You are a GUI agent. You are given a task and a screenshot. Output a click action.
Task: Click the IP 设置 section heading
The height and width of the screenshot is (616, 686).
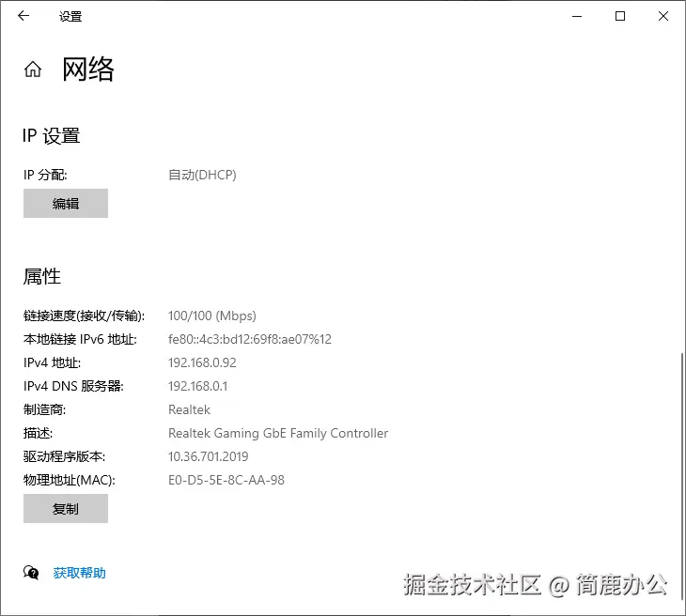click(x=51, y=135)
